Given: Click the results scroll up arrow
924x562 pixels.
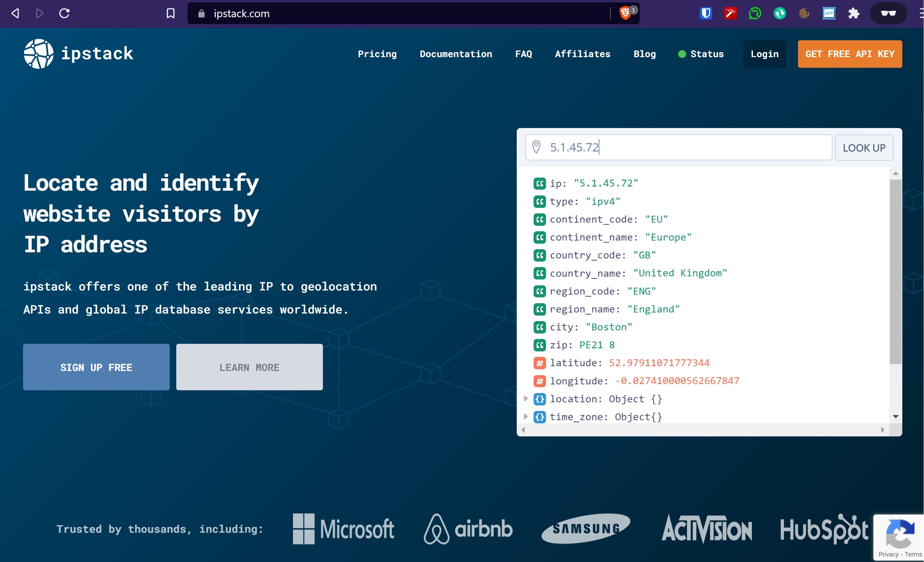Looking at the screenshot, I should pos(895,173).
